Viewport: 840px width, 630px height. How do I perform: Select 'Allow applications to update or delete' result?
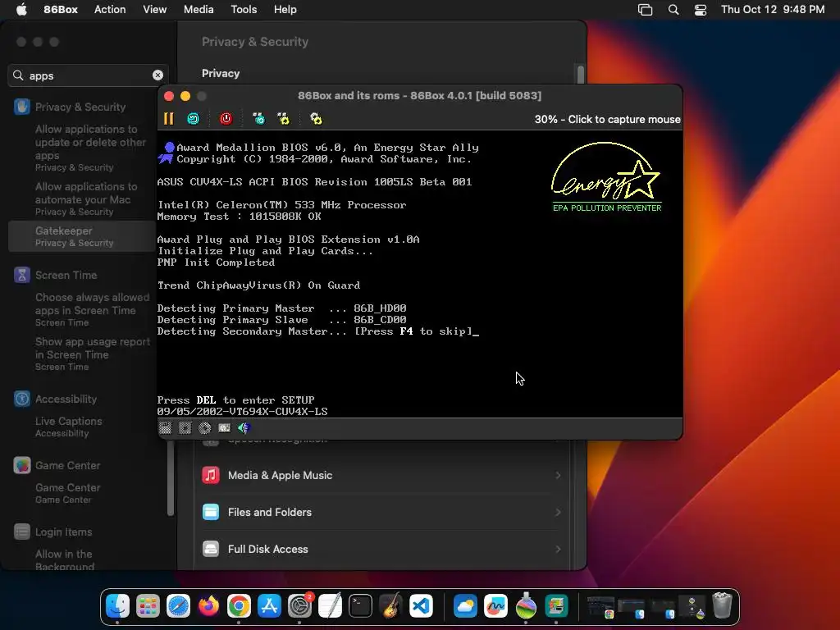(x=90, y=148)
